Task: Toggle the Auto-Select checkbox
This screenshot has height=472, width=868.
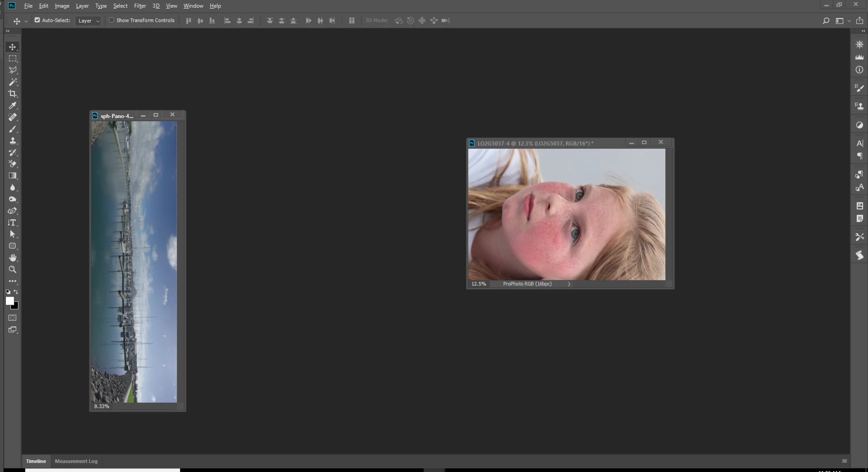Action: click(x=38, y=20)
